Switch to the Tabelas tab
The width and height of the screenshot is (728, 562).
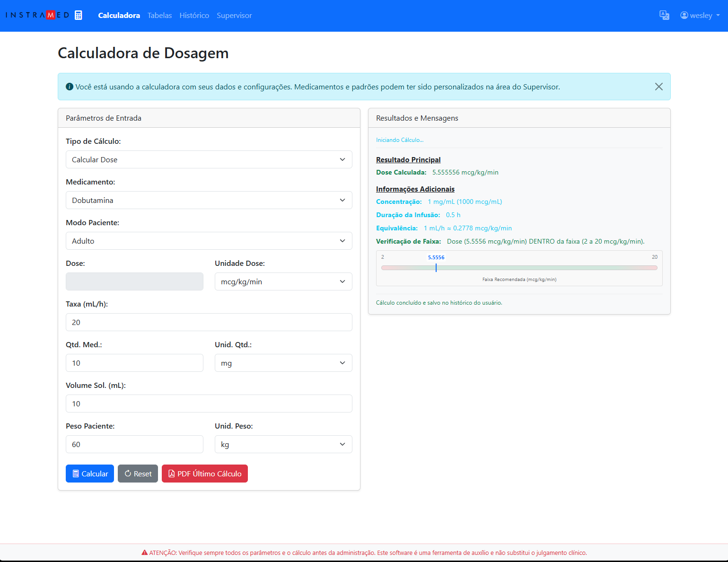point(159,15)
